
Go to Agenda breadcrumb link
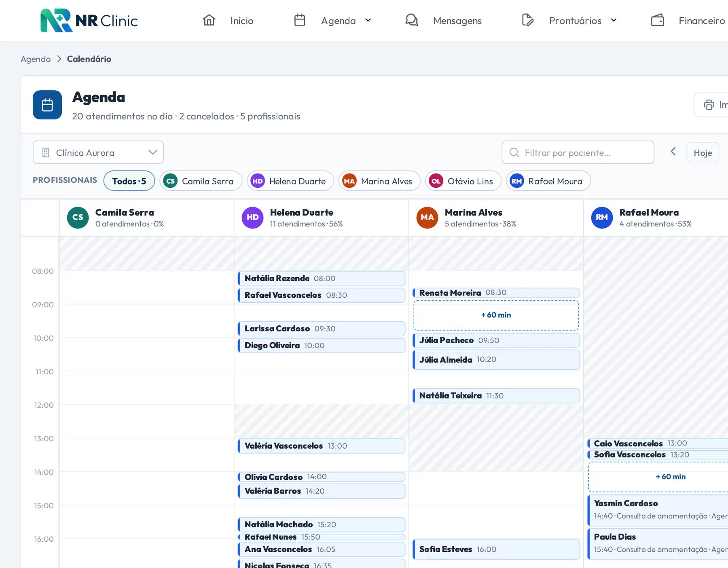point(36,59)
